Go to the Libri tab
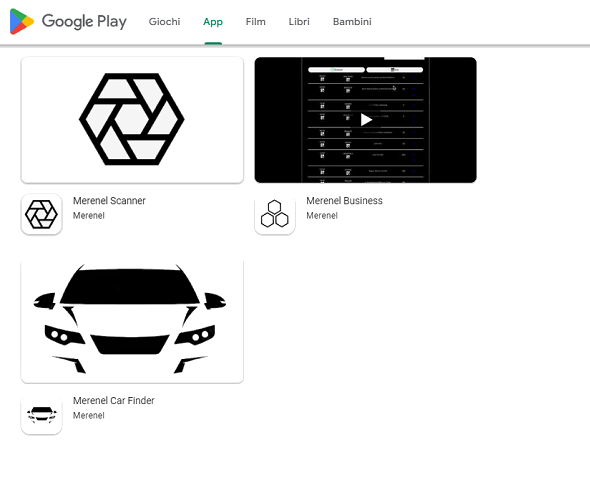This screenshot has width=590, height=493. point(299,22)
